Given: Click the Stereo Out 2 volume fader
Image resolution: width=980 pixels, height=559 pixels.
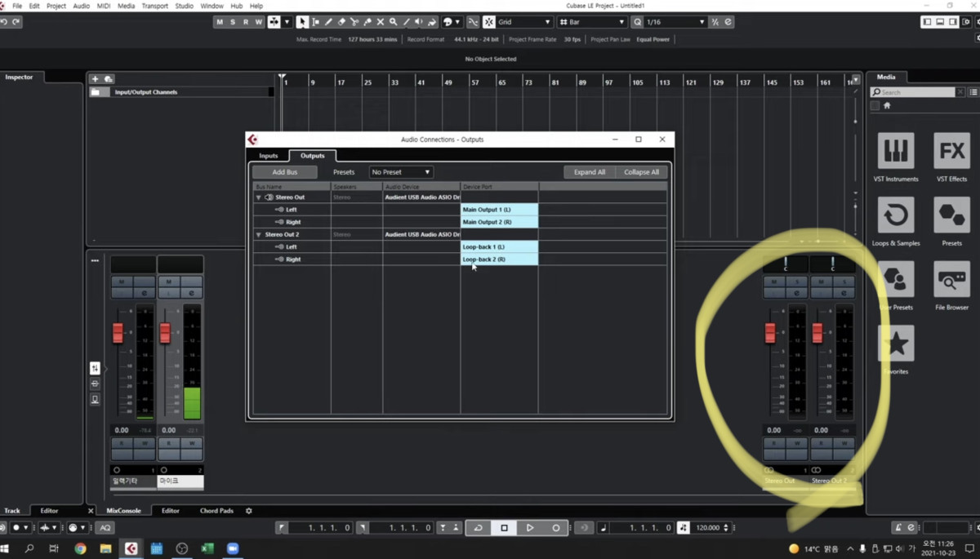Looking at the screenshot, I should coord(817,333).
